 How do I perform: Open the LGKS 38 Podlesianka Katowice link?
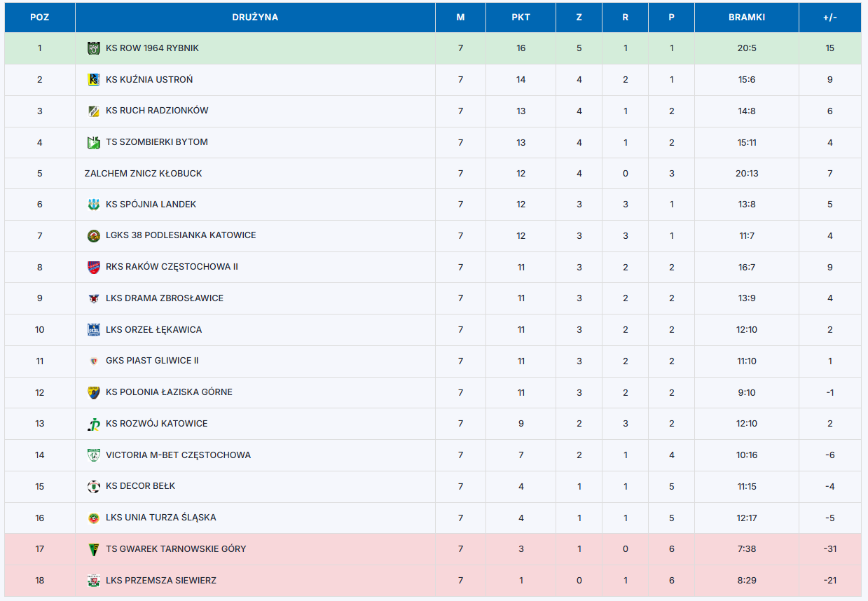tap(181, 235)
